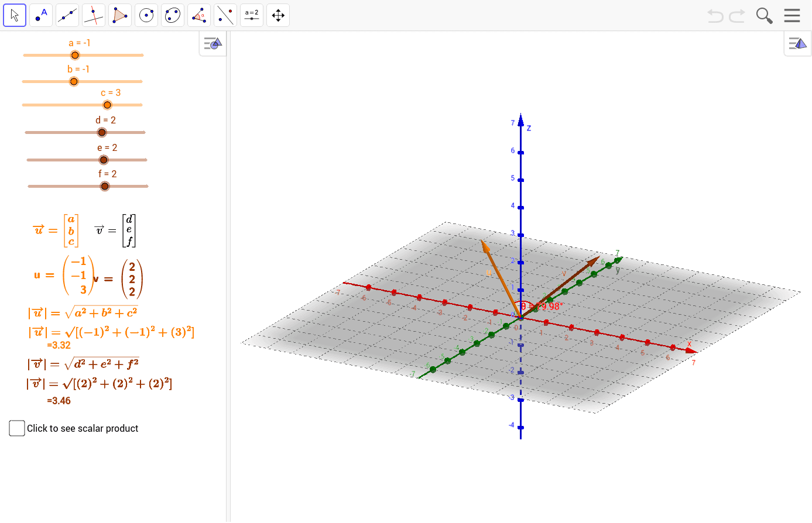Click the v = (2,2,2) column vector
Screen dimensions: 812x523
tap(118, 279)
